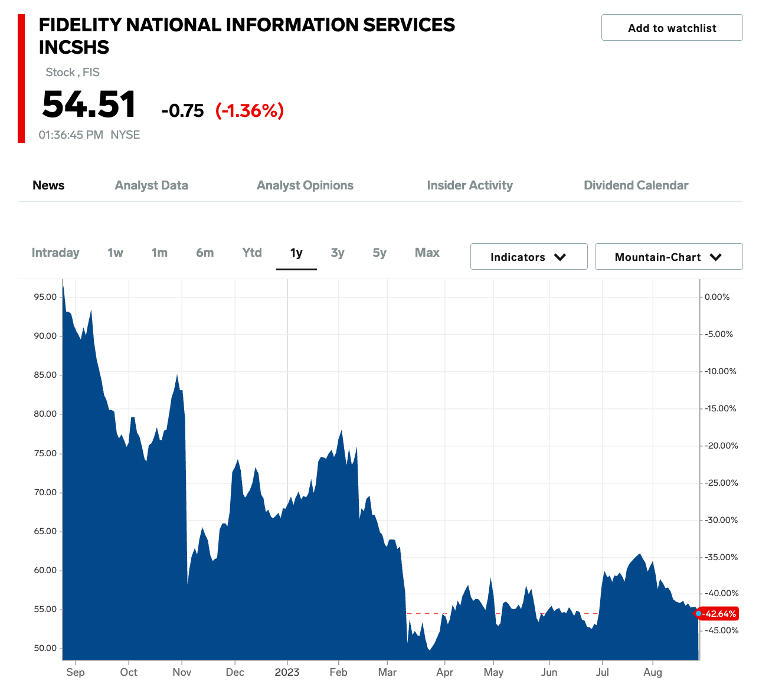
Task: Click the Apr label on x-axis
Action: (x=445, y=672)
